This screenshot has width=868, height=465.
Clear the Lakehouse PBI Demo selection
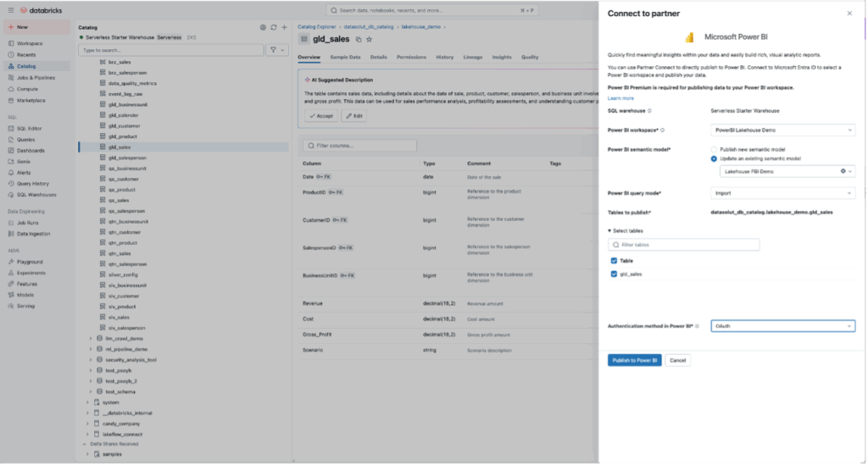click(x=843, y=171)
